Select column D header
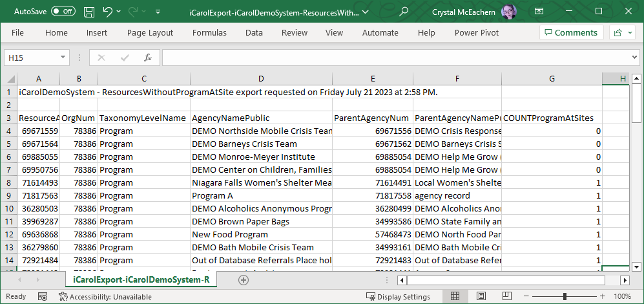The image size is (644, 304). (x=260, y=78)
